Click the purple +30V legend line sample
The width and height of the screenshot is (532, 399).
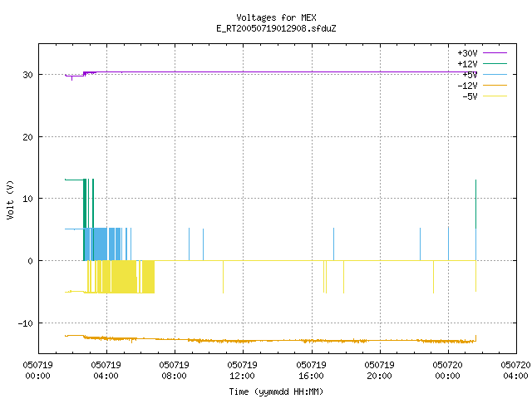[495, 53]
